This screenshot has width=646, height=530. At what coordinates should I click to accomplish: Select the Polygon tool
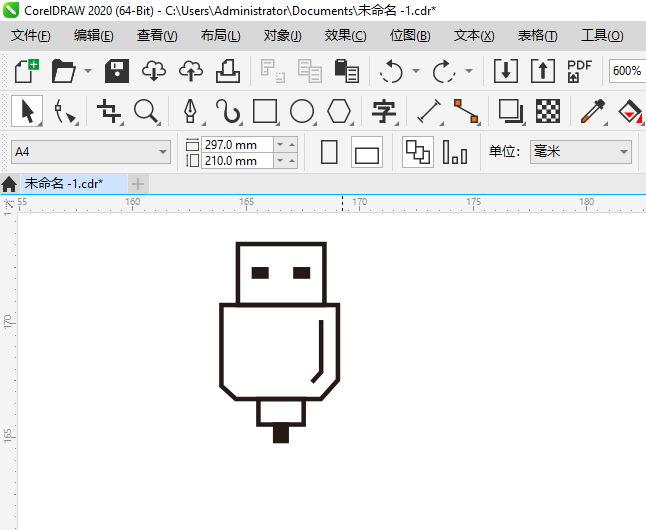coord(340,111)
